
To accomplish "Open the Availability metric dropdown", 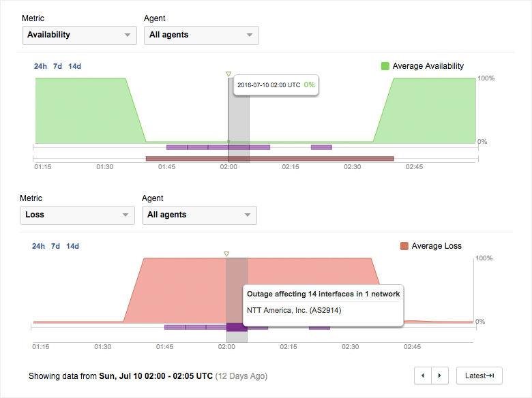I will (79, 35).
